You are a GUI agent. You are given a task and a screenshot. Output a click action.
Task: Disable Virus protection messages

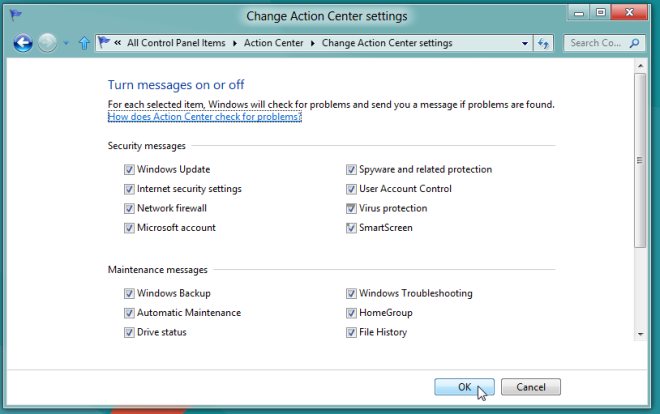(351, 208)
